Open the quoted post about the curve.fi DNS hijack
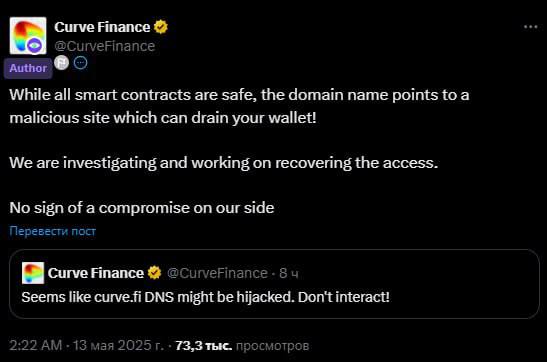 click(x=274, y=284)
